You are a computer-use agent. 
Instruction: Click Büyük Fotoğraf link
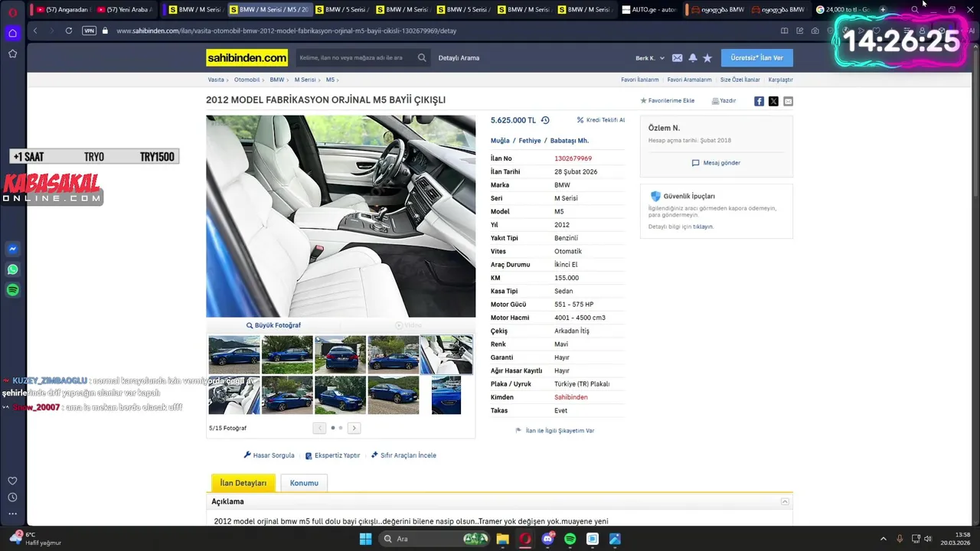tap(273, 325)
